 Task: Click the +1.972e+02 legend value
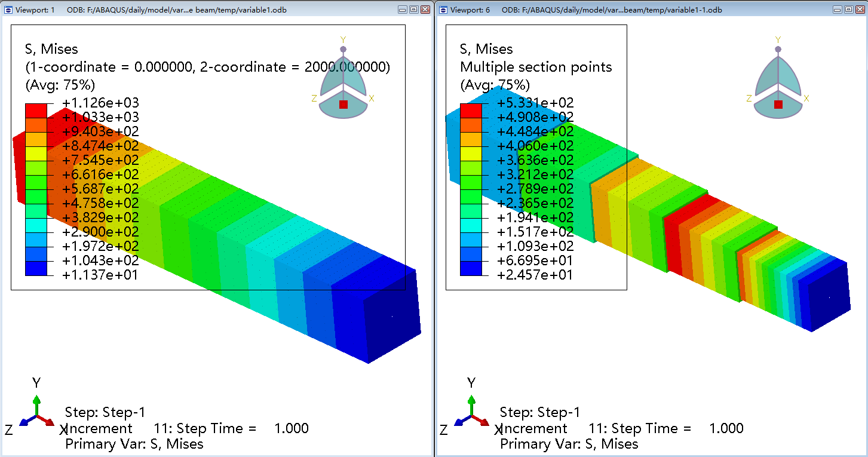click(x=100, y=246)
